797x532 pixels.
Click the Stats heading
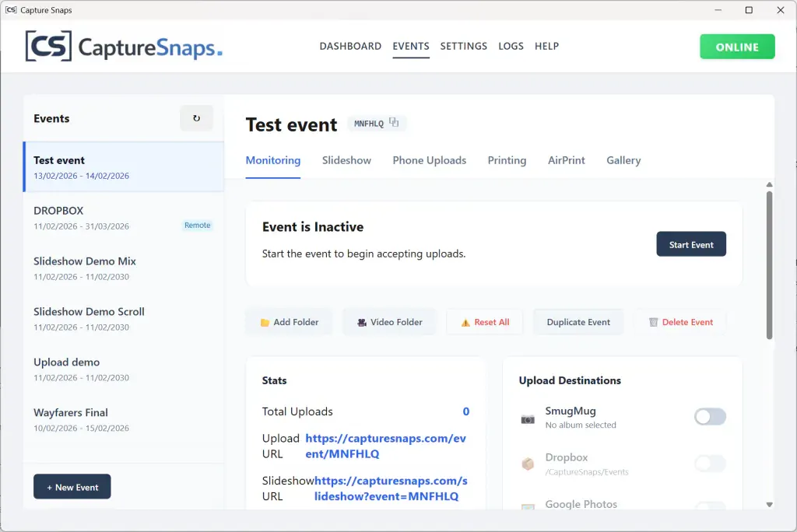pyautogui.click(x=274, y=380)
